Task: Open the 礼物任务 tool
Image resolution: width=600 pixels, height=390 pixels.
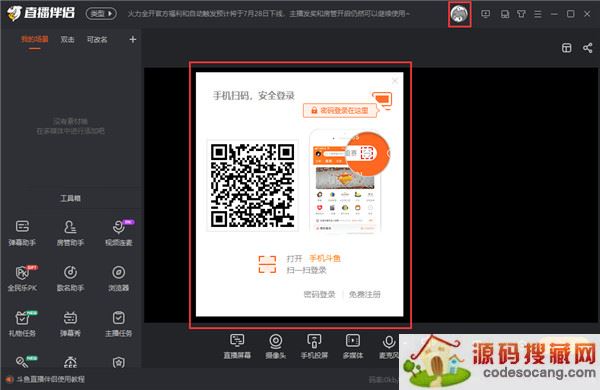Action: tap(22, 324)
